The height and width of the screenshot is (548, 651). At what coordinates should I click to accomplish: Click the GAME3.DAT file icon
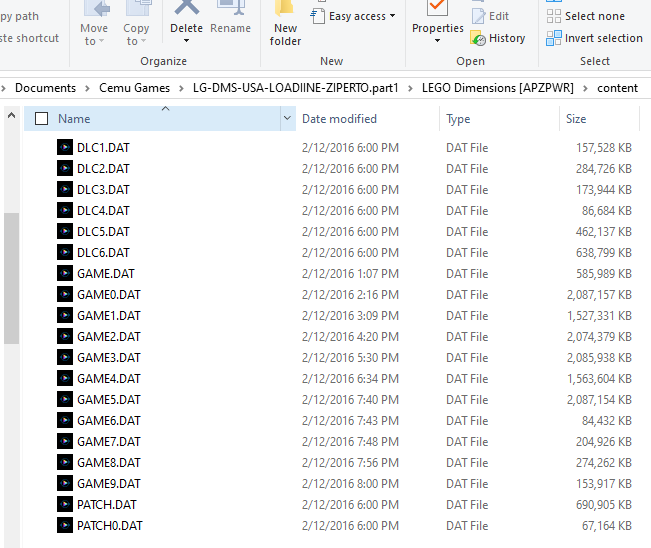tap(65, 357)
